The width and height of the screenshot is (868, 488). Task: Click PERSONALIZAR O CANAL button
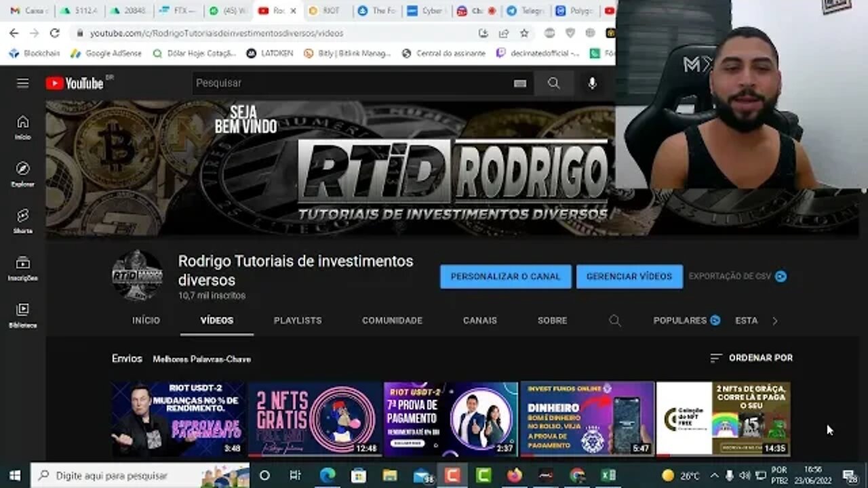click(x=506, y=277)
